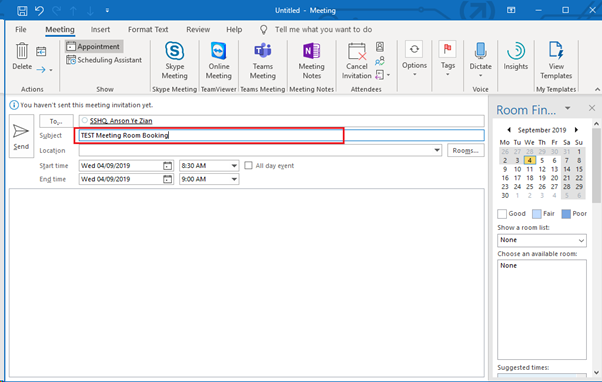Open the Room Finder pane options arrow
This screenshot has width=602, height=382.
tap(567, 108)
